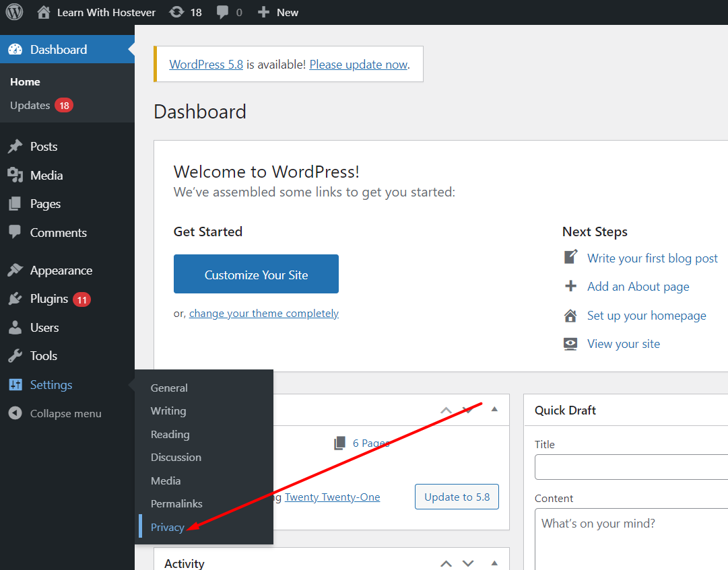Image resolution: width=728 pixels, height=570 pixels.
Task: Select Discussion in Settings flyout
Action: pos(176,458)
